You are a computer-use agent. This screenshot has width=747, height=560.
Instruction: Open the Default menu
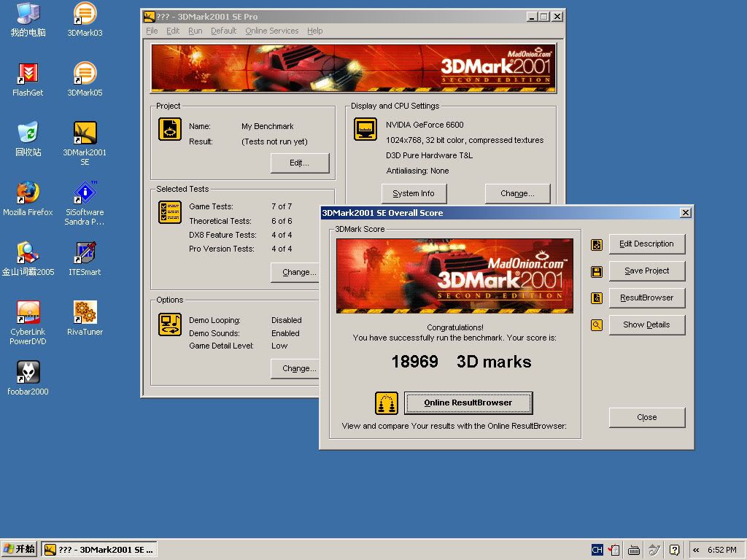223,31
